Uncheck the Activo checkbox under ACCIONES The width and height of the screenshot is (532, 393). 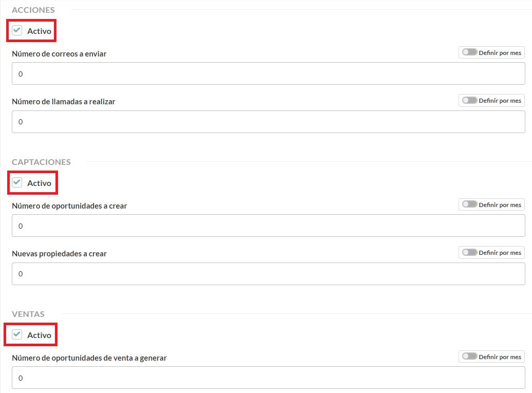point(17,31)
